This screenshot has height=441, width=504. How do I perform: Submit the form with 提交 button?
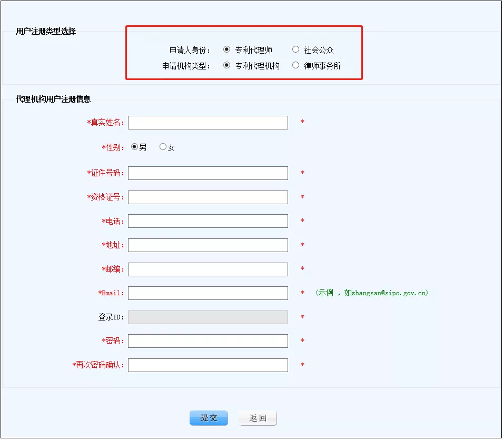coord(209,418)
